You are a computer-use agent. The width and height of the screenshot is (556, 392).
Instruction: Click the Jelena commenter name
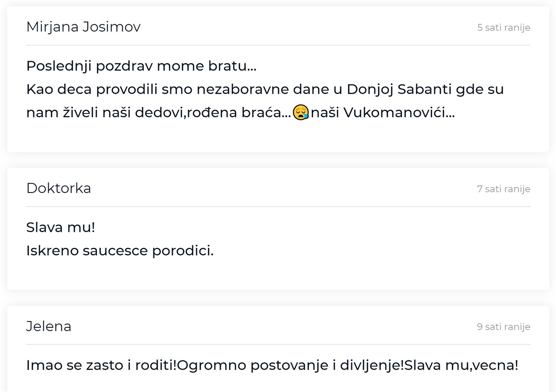click(x=49, y=326)
